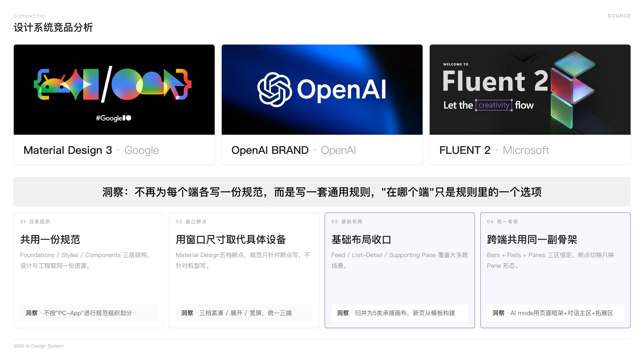Viewport: 644px width, 362px height.
Task: Click the '02·窗口断点' card label
Action: tap(191, 221)
